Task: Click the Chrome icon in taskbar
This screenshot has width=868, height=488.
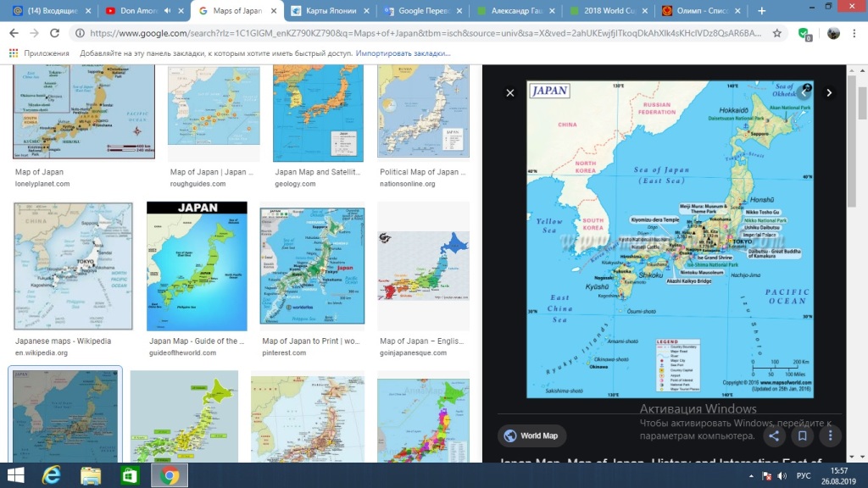Action: tap(170, 475)
